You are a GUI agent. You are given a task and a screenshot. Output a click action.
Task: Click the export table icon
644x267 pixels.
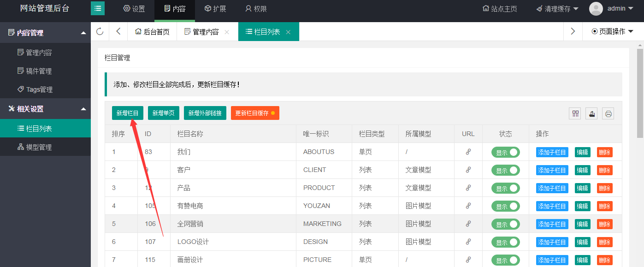592,113
